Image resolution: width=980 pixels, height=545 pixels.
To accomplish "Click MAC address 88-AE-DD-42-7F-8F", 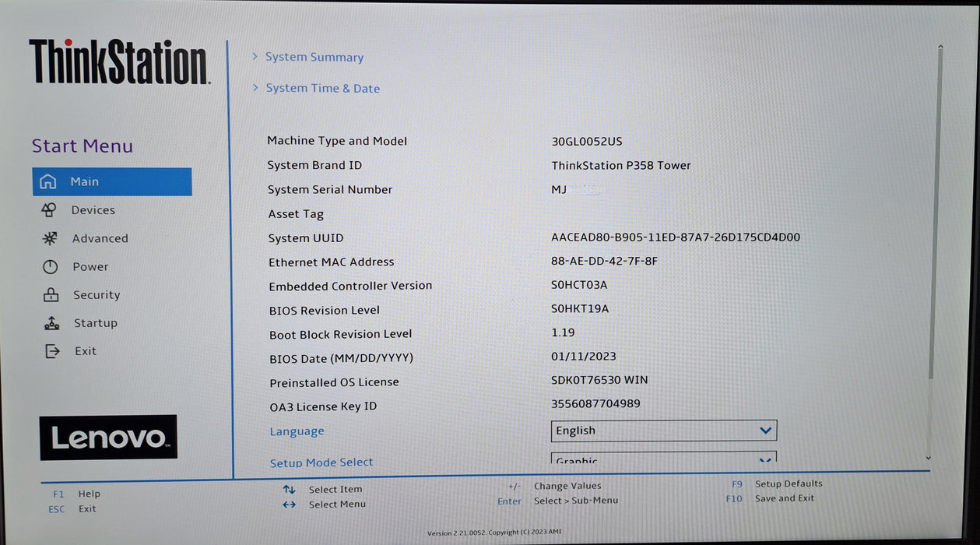I will [604, 261].
